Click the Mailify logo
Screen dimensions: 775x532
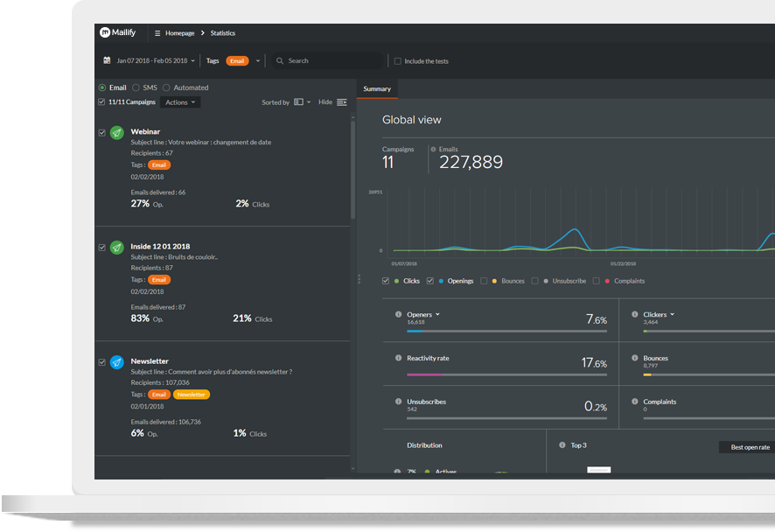click(x=117, y=32)
